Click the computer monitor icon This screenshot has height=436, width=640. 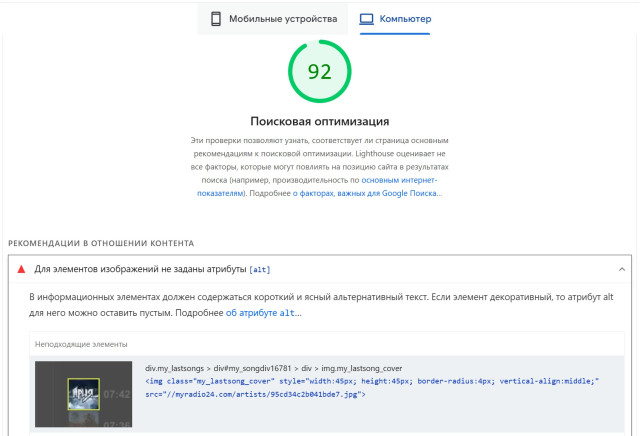coord(367,19)
